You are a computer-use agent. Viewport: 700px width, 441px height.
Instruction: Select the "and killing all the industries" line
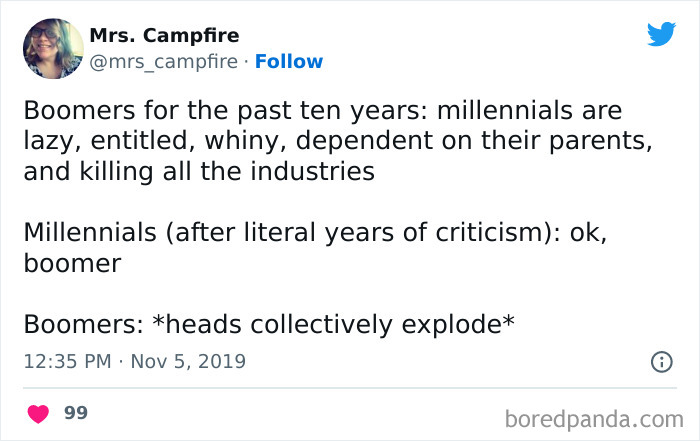[x=198, y=171]
